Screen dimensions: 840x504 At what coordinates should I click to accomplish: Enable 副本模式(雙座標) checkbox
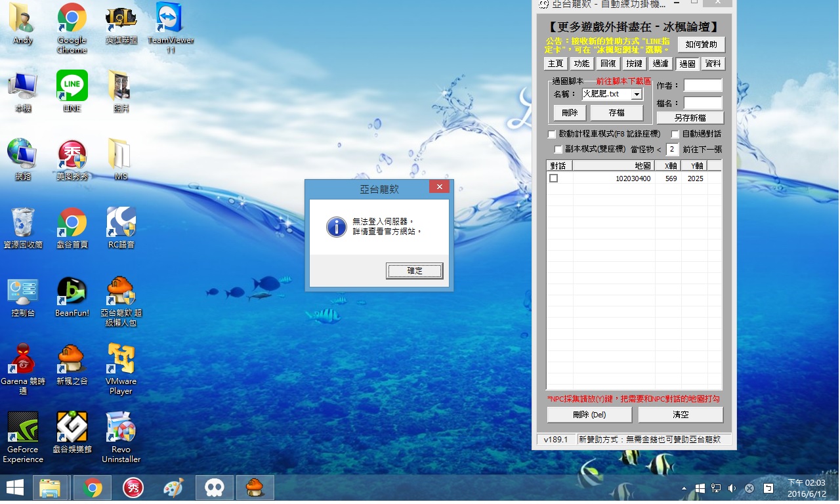pyautogui.click(x=558, y=150)
